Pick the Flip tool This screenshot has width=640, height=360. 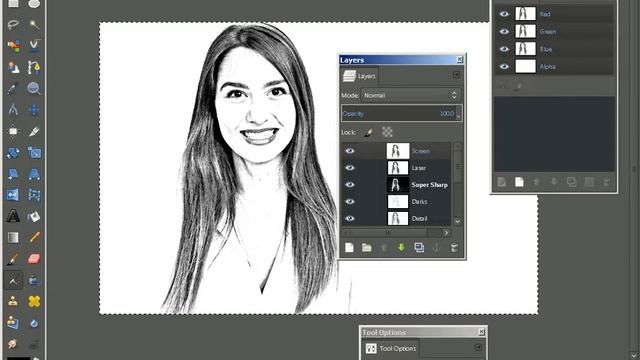click(13, 195)
